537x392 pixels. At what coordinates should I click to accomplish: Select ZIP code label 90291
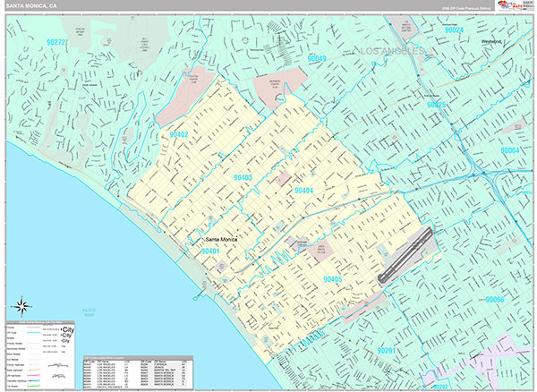387,351
